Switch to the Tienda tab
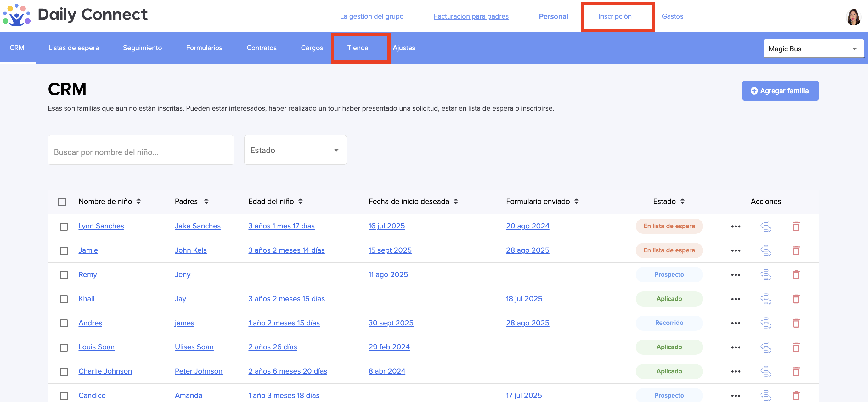The height and width of the screenshot is (402, 868). 358,48
